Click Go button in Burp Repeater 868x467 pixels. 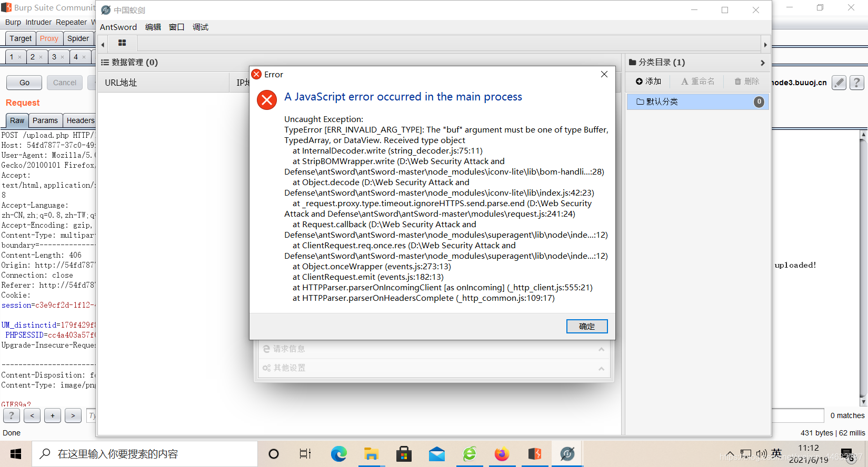(24, 83)
